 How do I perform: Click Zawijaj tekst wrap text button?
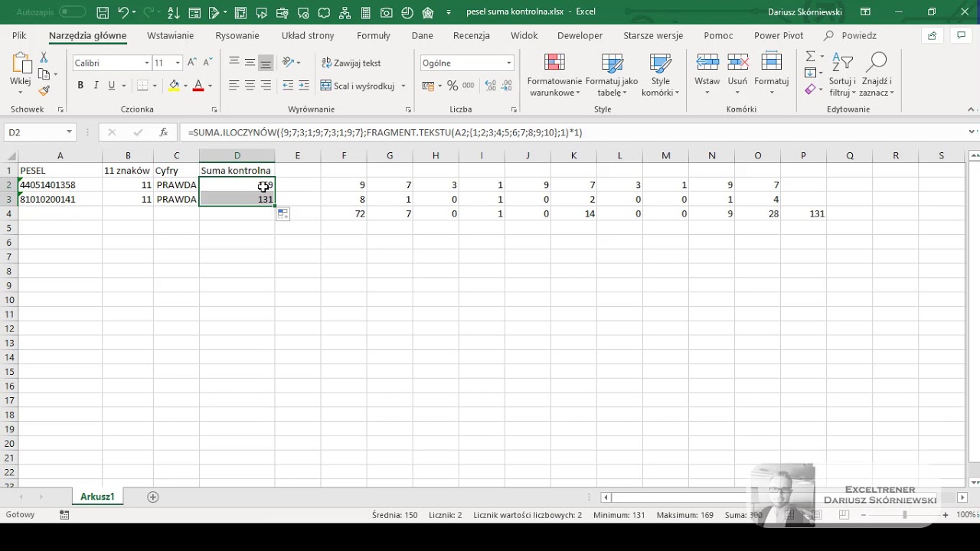tap(351, 63)
